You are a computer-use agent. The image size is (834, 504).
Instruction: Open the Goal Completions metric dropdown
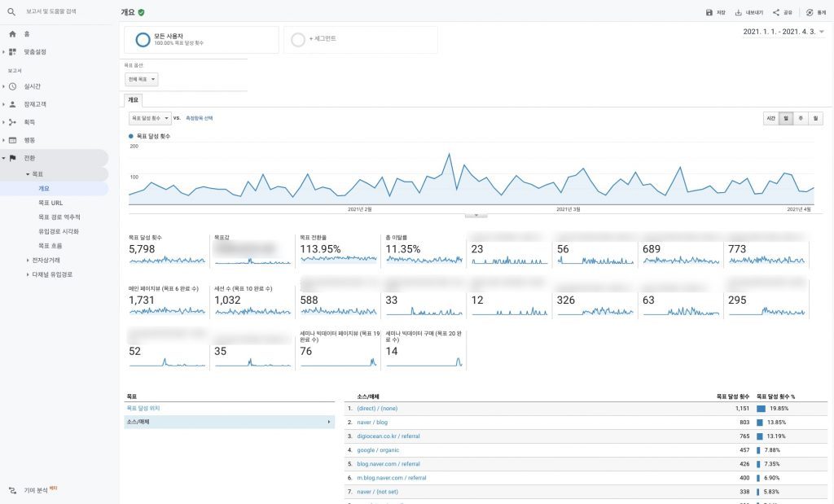point(150,118)
